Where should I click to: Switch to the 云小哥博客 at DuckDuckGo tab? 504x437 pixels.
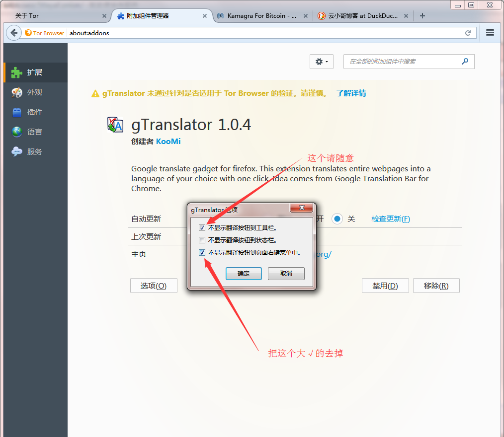362,16
